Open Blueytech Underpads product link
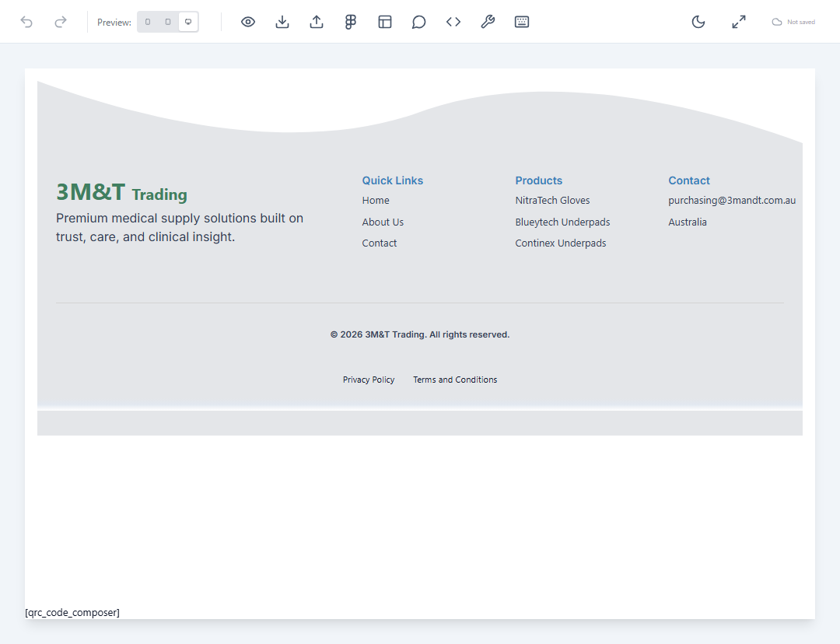Screen dimensions: 840x644 [x=562, y=222]
